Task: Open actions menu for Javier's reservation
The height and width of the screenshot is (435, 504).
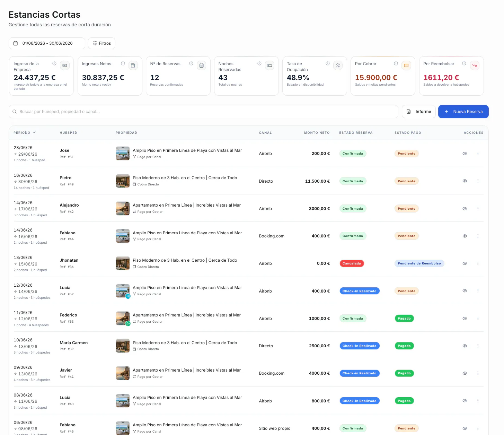Action: (478, 373)
